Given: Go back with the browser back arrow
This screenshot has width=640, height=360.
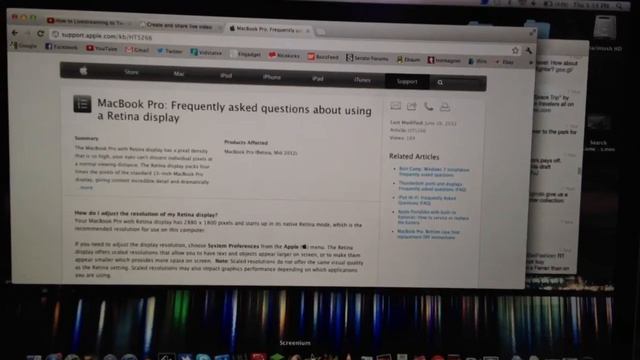Looking at the screenshot, I should click(15, 33).
